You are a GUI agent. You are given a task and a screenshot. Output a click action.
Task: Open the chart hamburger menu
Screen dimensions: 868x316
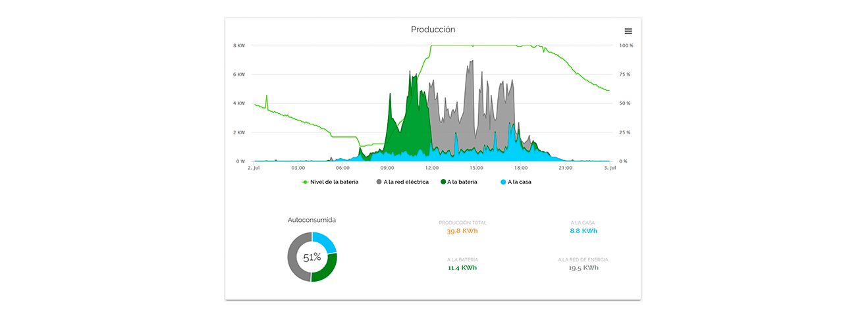(628, 32)
